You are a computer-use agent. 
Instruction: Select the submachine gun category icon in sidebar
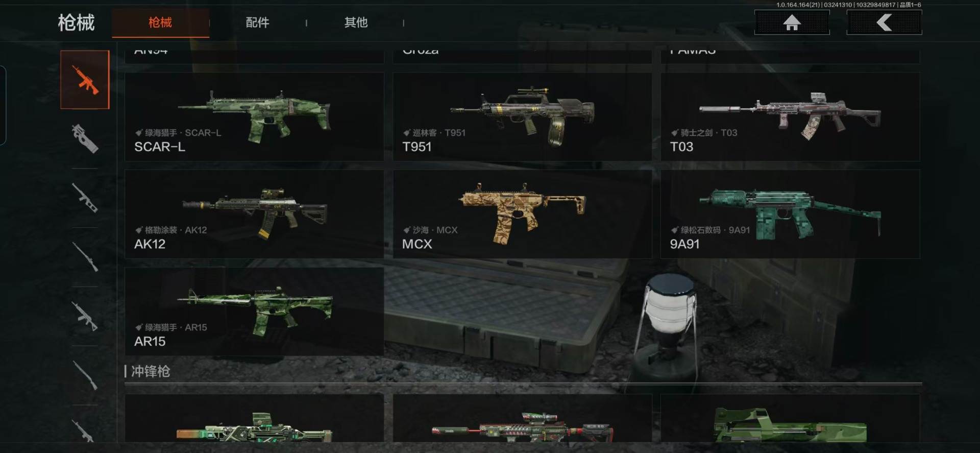(85, 138)
